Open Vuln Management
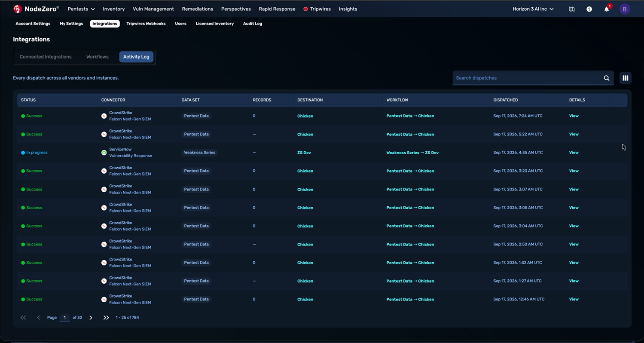Viewport: 644px width, 343px height. pos(153,9)
